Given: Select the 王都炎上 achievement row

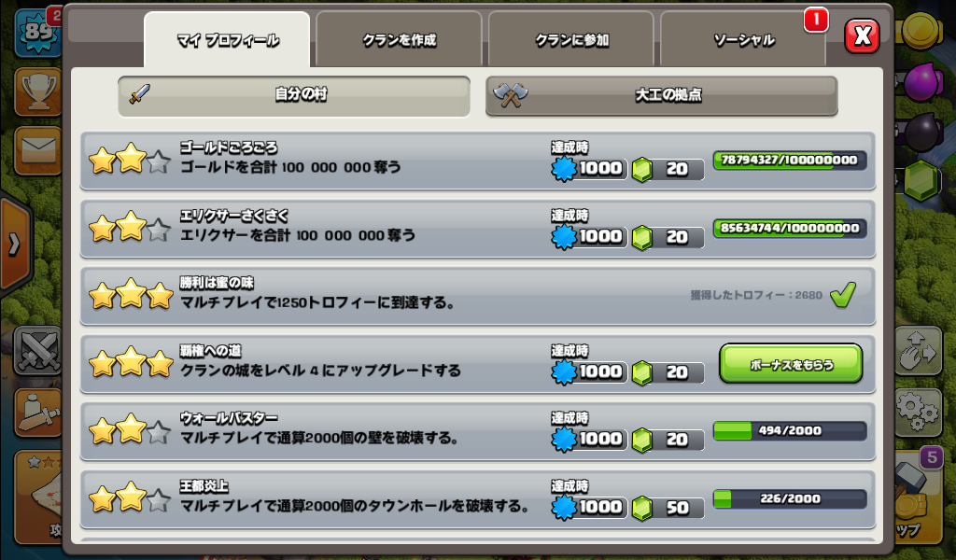Looking at the screenshot, I should pyautogui.click(x=478, y=499).
